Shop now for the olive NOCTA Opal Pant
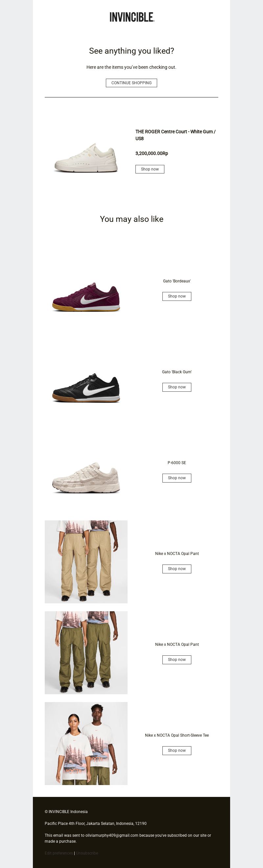 pyautogui.click(x=177, y=659)
